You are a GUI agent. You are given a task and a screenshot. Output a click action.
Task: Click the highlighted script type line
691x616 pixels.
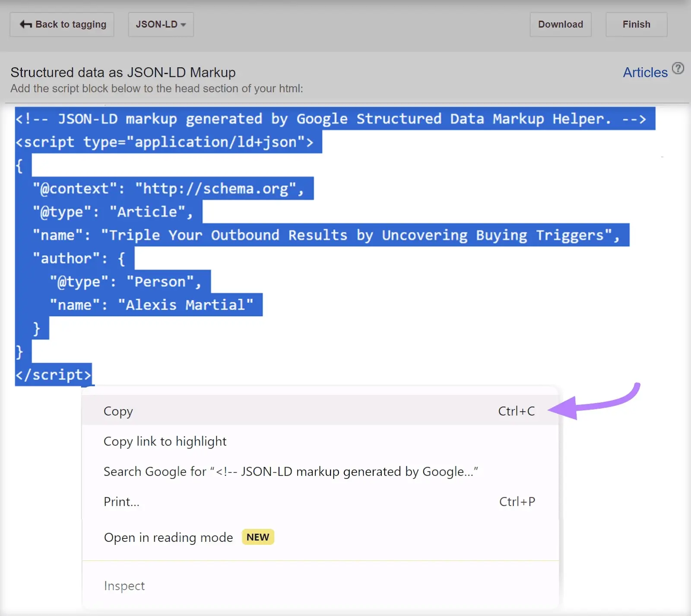click(x=168, y=142)
